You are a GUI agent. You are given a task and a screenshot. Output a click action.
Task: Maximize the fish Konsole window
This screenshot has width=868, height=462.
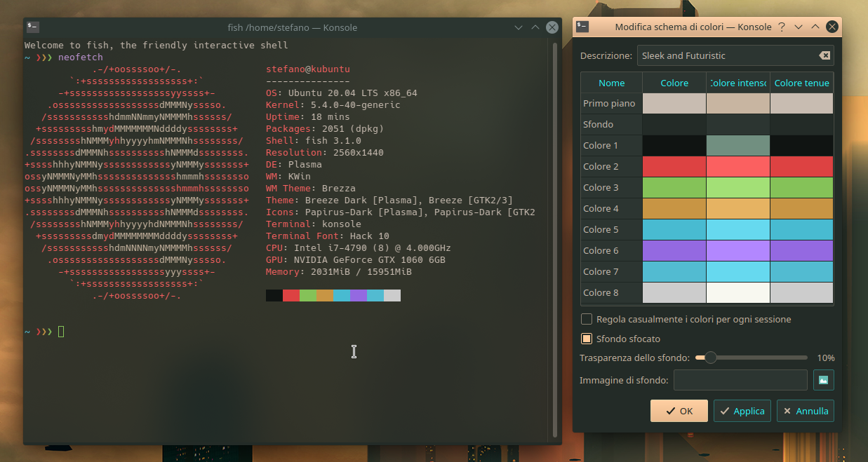(x=535, y=27)
